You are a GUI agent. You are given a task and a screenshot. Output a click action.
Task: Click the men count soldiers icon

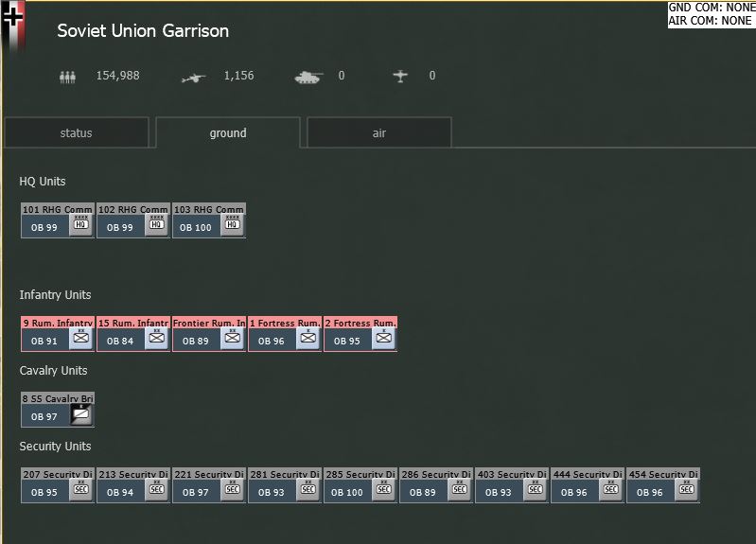click(x=67, y=77)
